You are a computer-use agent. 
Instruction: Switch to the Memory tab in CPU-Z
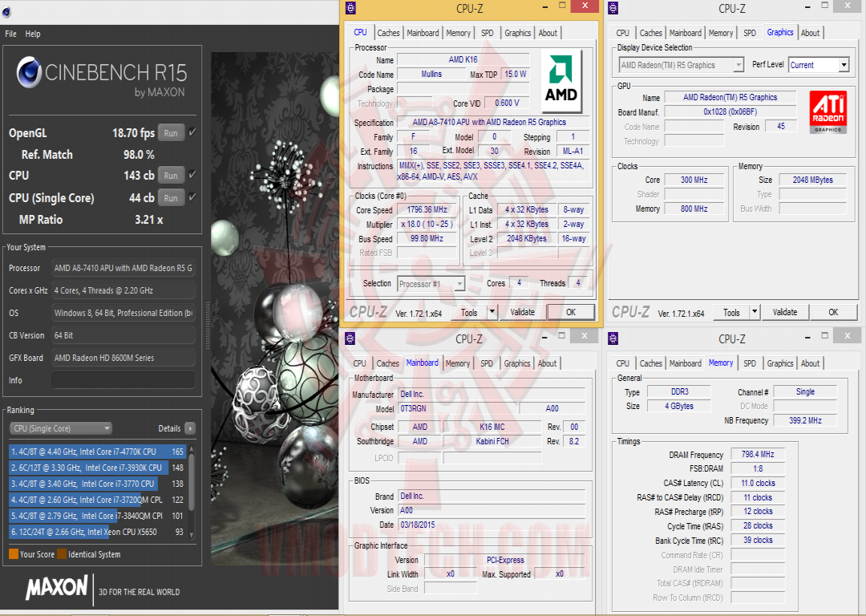pos(459,33)
